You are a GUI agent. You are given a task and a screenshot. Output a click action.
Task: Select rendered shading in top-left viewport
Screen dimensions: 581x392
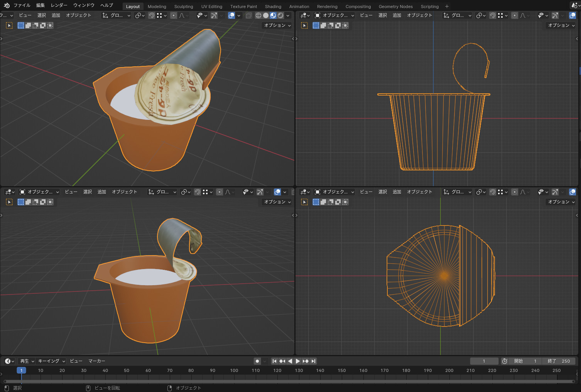280,15
